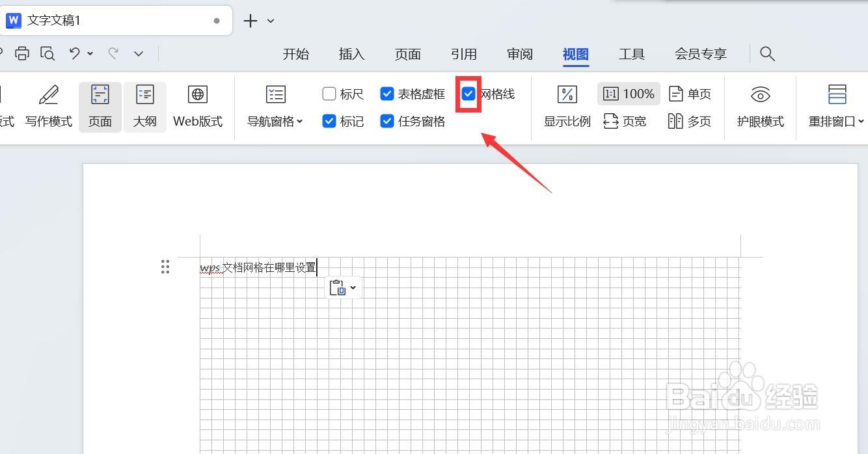The width and height of the screenshot is (868, 454).
Task: Click the text wps文档网格在哪里设置
Action: (x=258, y=267)
